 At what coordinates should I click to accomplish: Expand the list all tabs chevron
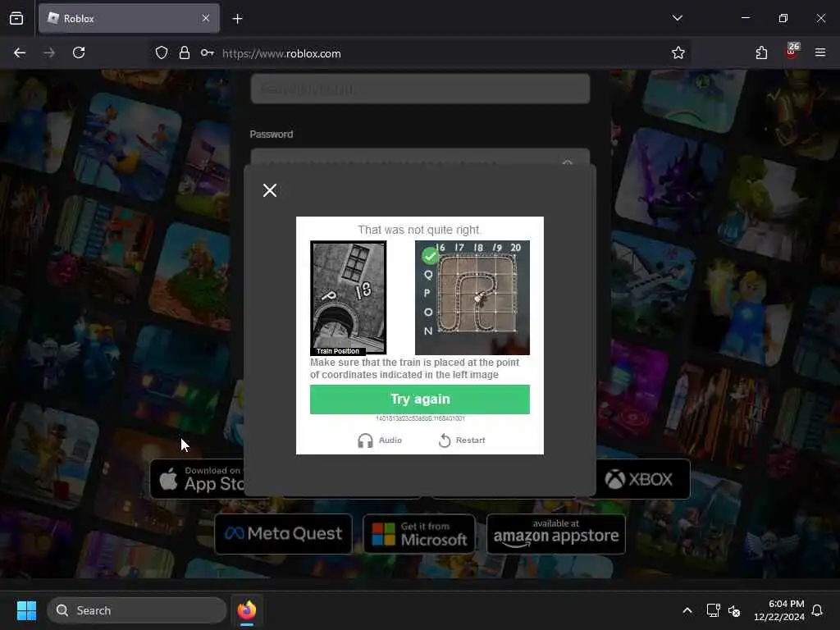click(677, 18)
